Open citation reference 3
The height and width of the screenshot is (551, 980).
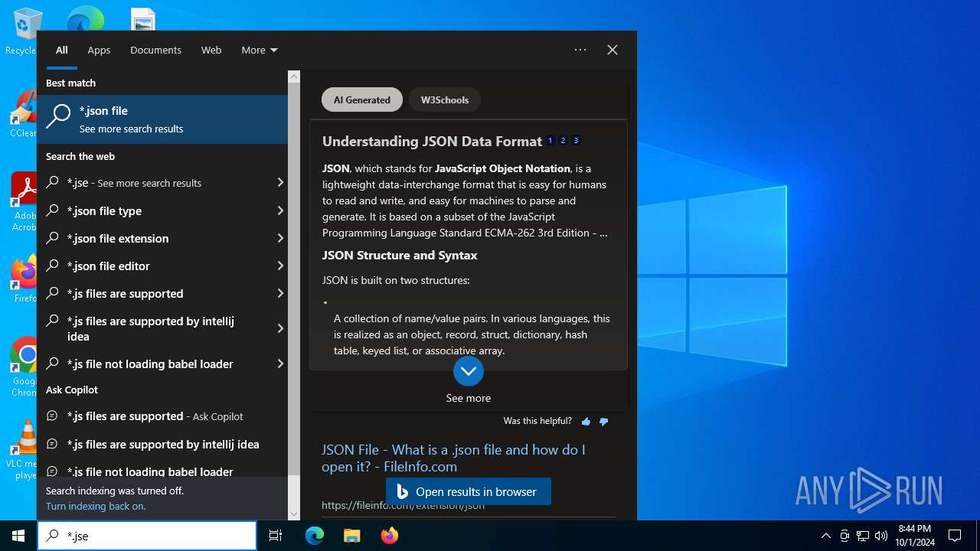pyautogui.click(x=576, y=141)
